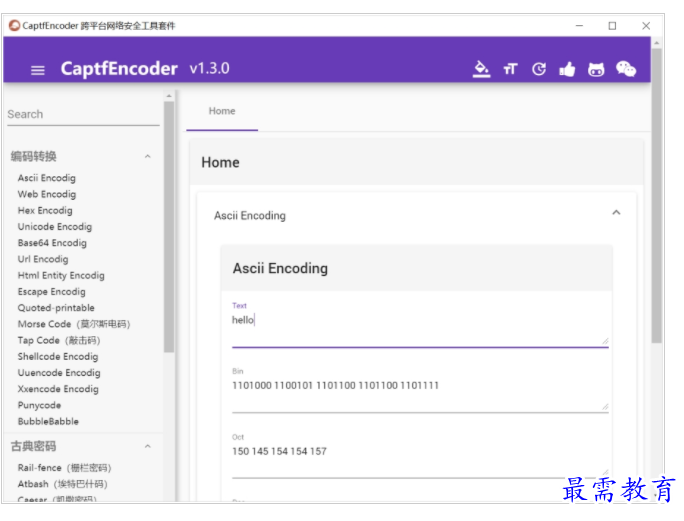Viewport: 684px width, 521px height.
Task: Maximize the CaptfEncoder window
Action: (x=612, y=26)
